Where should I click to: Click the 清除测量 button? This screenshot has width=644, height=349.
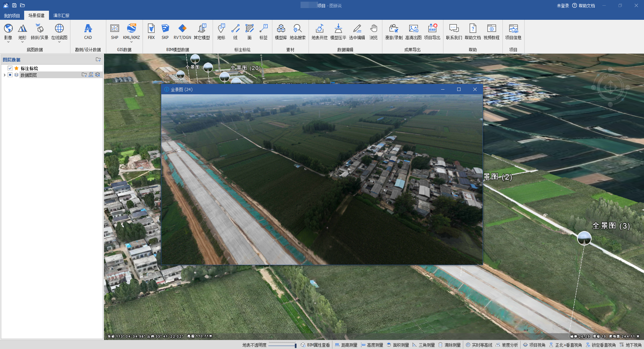click(449, 345)
